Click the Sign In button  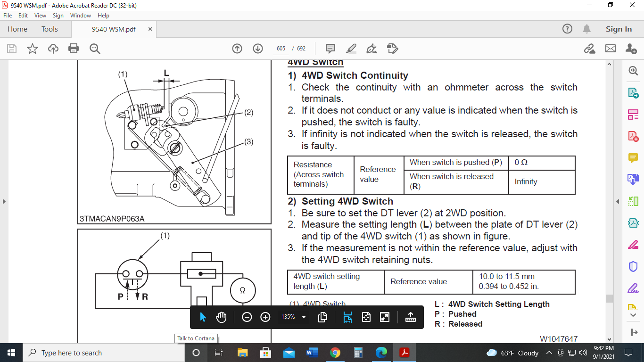point(619,29)
